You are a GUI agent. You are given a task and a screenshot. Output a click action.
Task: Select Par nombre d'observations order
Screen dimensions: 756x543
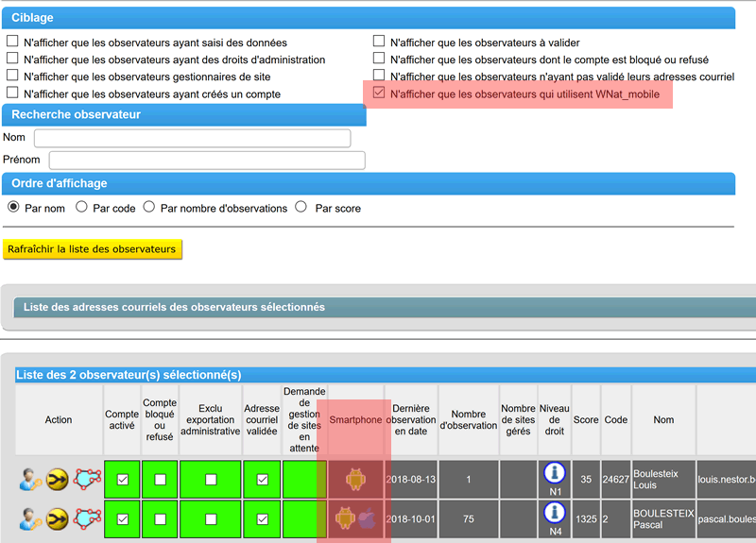(149, 207)
